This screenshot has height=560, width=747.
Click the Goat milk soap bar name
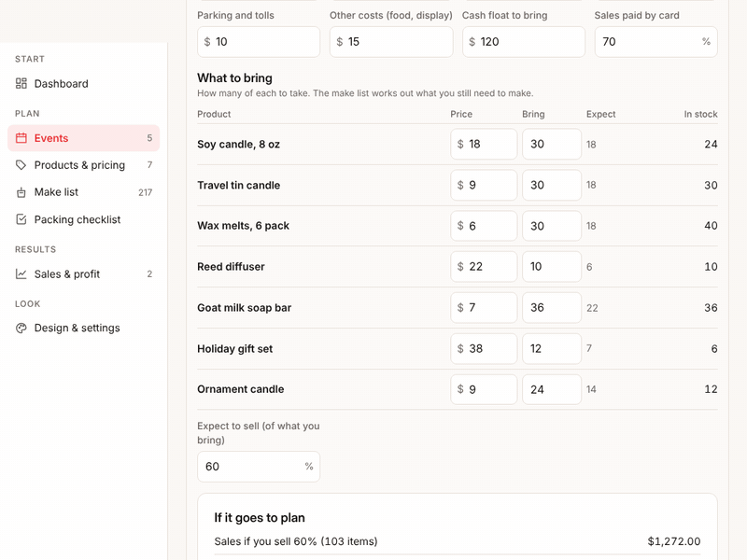click(245, 308)
